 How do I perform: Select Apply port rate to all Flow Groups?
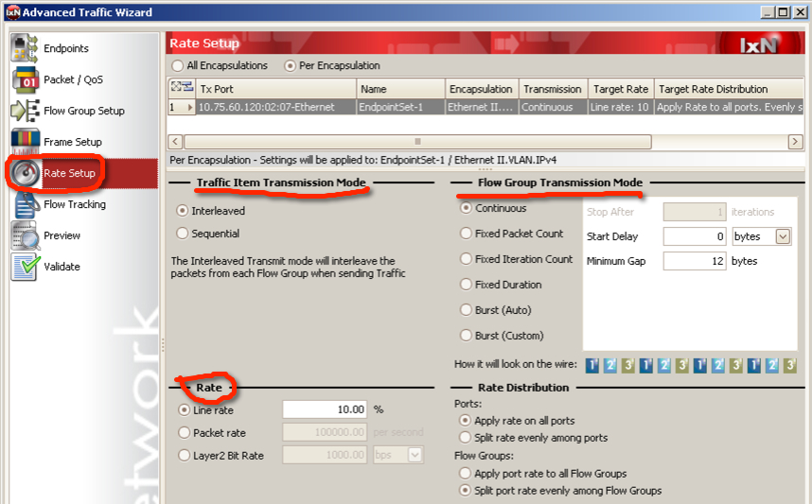[x=465, y=473]
